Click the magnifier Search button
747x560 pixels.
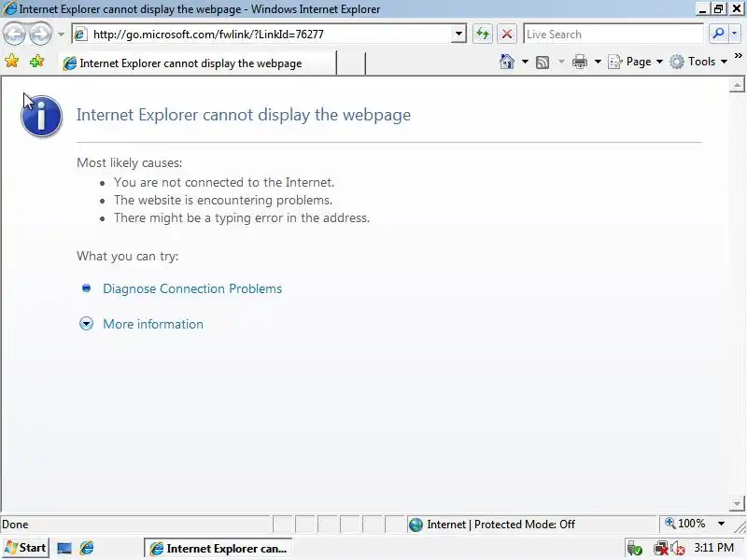718,34
